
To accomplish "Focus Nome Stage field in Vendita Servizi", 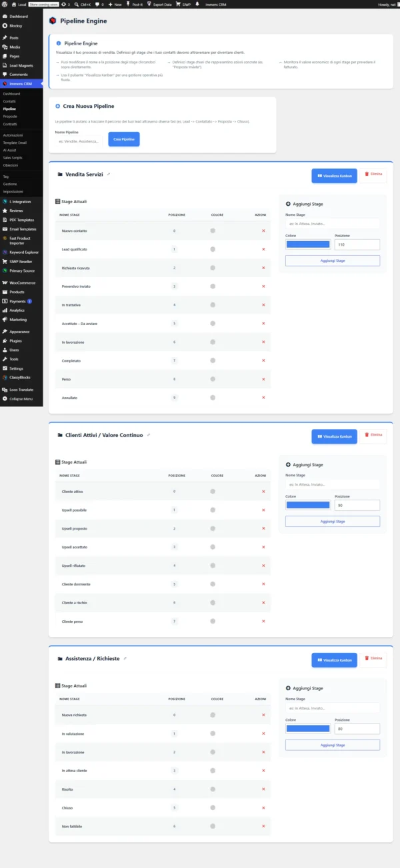I will pos(333,224).
